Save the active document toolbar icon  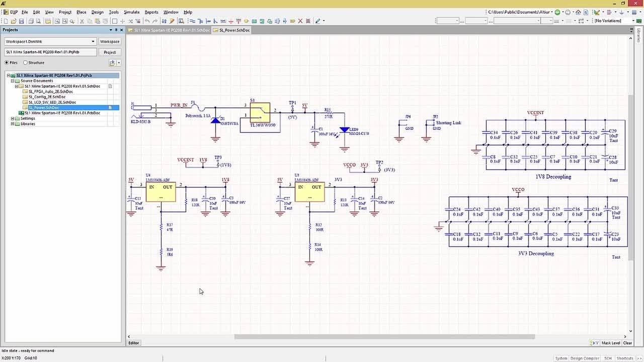(x=22, y=21)
